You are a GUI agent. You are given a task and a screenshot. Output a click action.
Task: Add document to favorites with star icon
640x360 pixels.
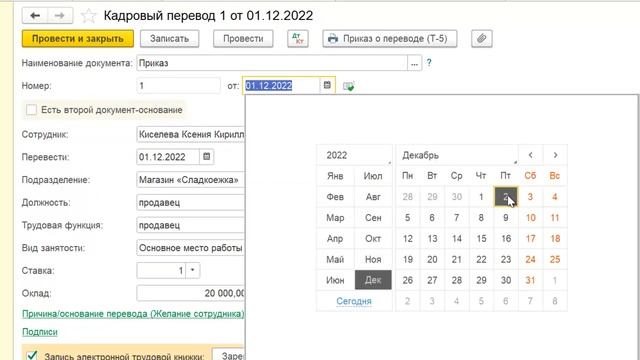pyautogui.click(x=88, y=16)
